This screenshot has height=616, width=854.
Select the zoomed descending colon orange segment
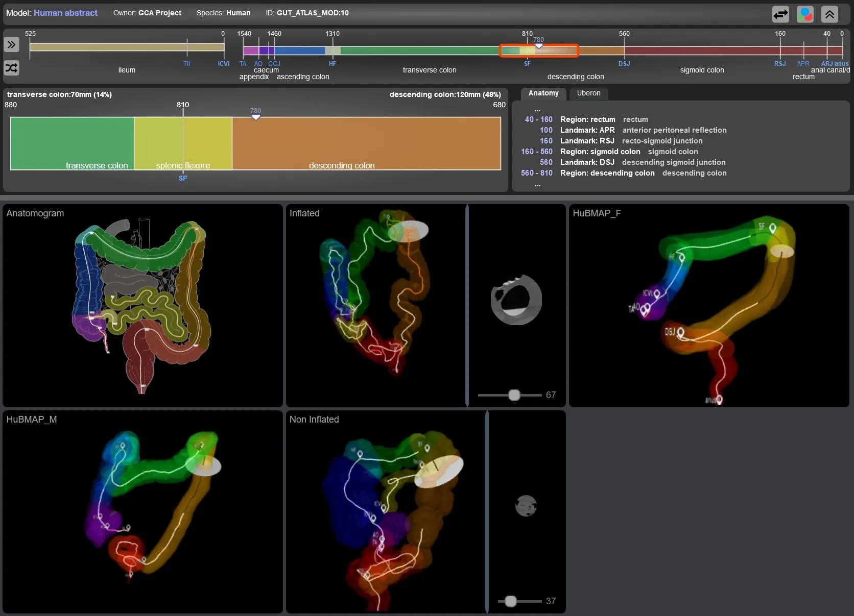pos(366,143)
